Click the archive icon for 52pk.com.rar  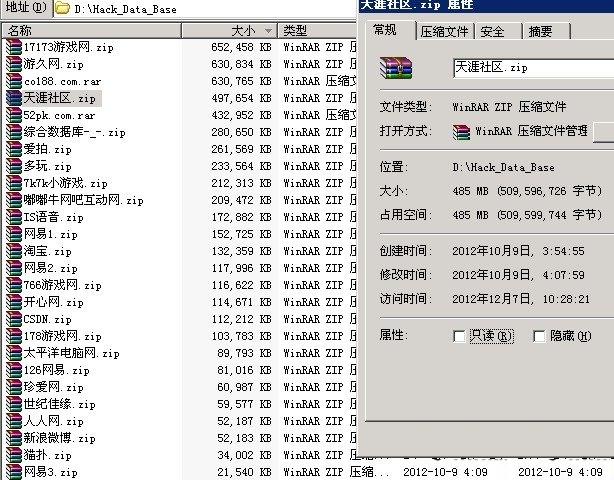(x=14, y=115)
